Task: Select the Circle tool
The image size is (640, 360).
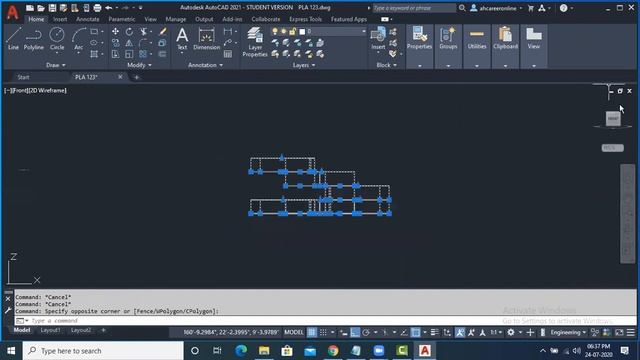Action: [57, 39]
